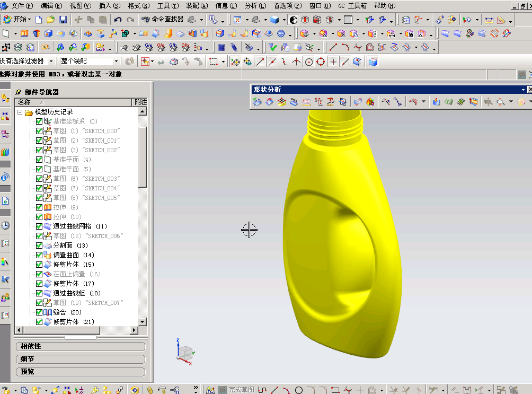This screenshot has width=532, height=394.
Task: Click the face analysis icon in 形状分析 toolbar
Action: 370,102
